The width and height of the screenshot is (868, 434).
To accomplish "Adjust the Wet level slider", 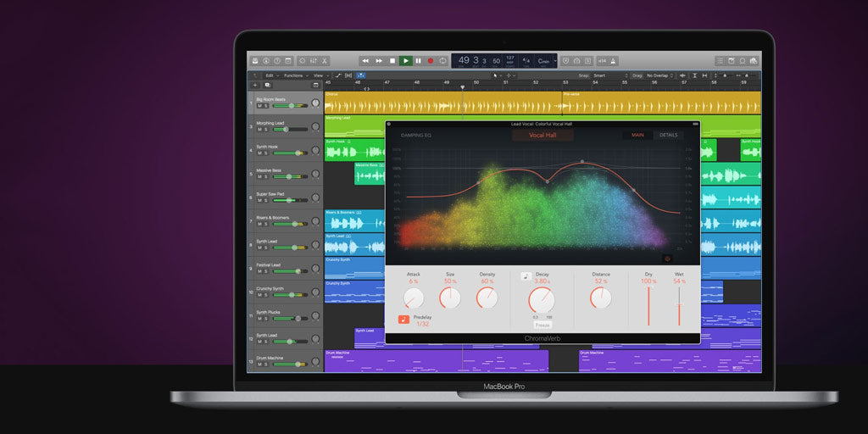I will (x=679, y=306).
